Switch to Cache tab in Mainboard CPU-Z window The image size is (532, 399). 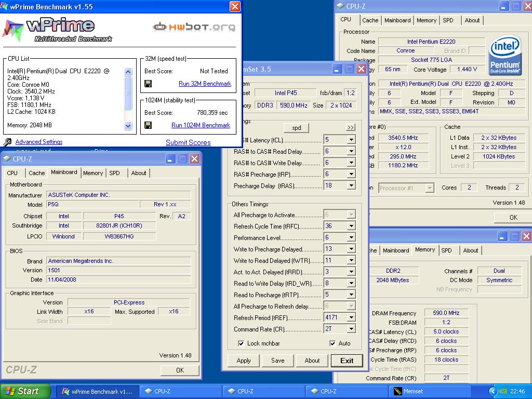click(37, 173)
